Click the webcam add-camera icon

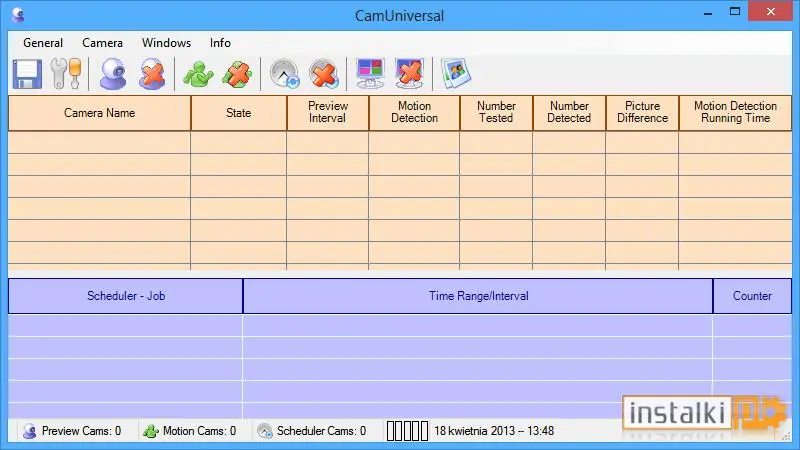pyautogui.click(x=113, y=74)
